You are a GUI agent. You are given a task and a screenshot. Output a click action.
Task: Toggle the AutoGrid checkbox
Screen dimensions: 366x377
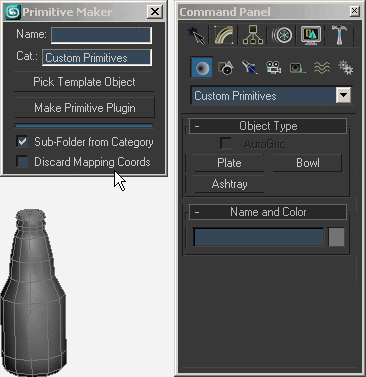(x=226, y=144)
